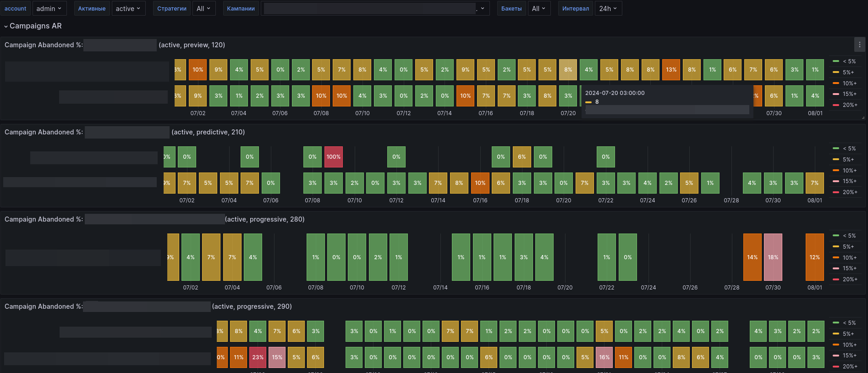
Task: Click the '15%+' legend color swatch in panel 290
Action: (836, 356)
